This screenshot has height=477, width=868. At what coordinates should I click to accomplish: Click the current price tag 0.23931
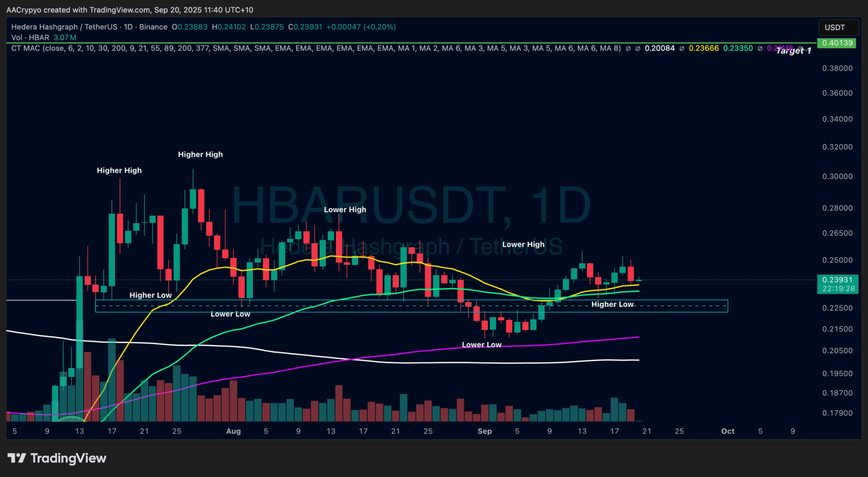tap(837, 280)
